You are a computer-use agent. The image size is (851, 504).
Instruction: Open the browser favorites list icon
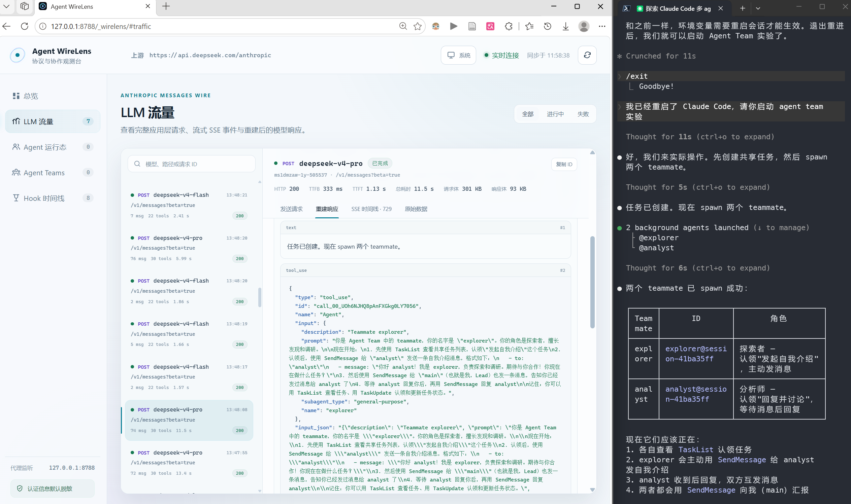529,26
